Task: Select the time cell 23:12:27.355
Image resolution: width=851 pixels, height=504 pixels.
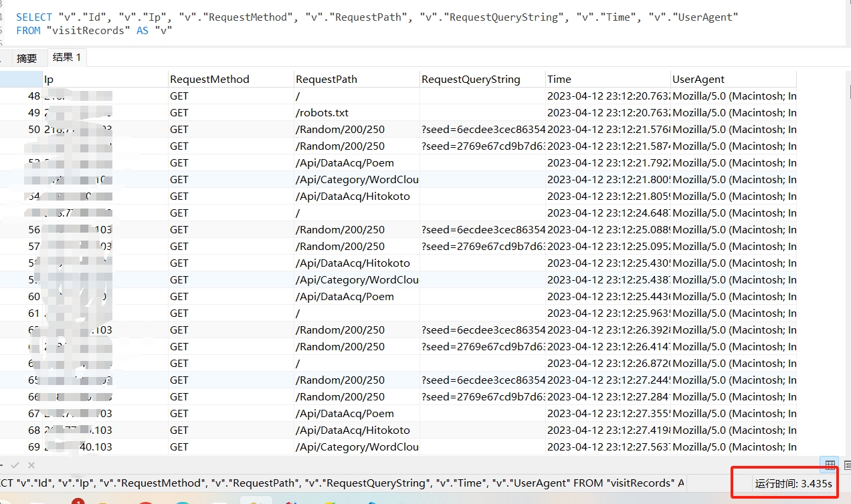Action: (608, 413)
